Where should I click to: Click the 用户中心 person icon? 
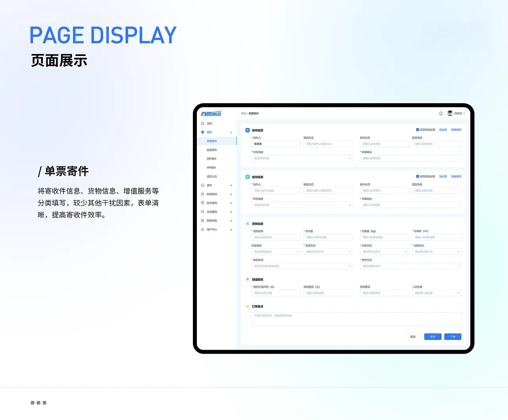coord(203,229)
